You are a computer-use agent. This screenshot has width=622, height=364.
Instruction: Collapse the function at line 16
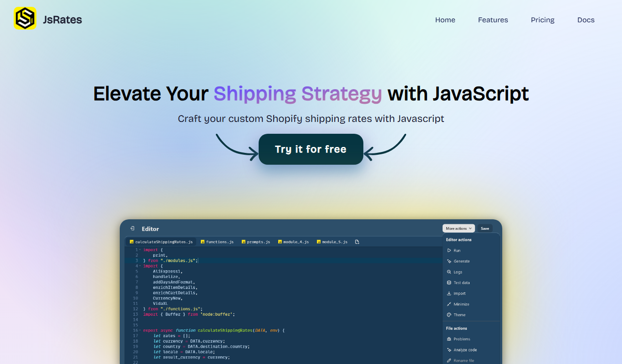point(140,330)
